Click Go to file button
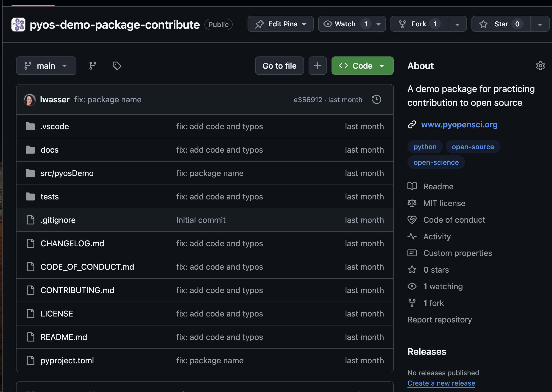Image resolution: width=552 pixels, height=392 pixels. tap(279, 65)
